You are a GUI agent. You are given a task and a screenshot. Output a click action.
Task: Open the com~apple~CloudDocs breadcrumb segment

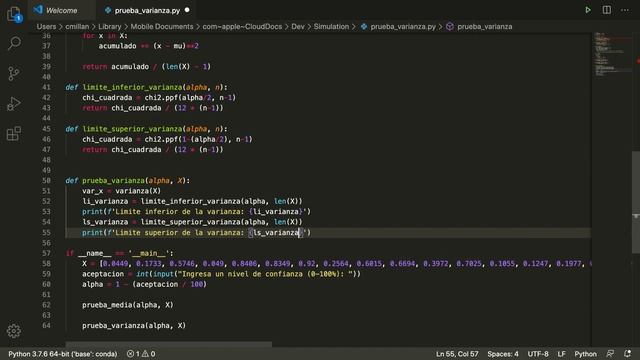pyautogui.click(x=242, y=27)
